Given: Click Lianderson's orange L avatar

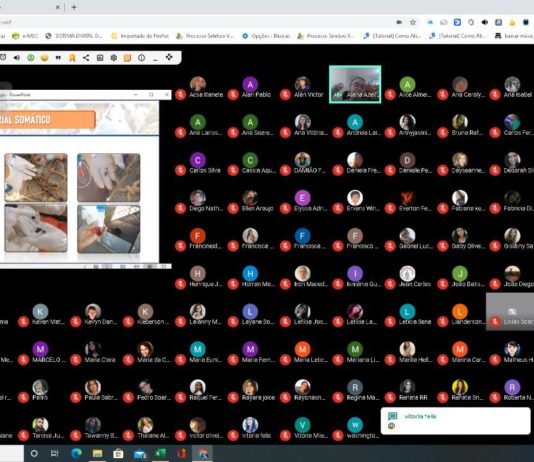Looking at the screenshot, I should [460, 311].
